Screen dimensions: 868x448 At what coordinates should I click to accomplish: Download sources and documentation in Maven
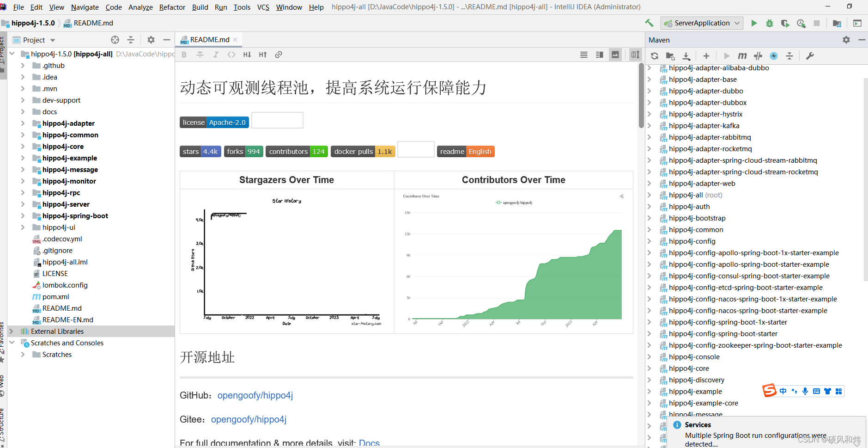(x=686, y=56)
